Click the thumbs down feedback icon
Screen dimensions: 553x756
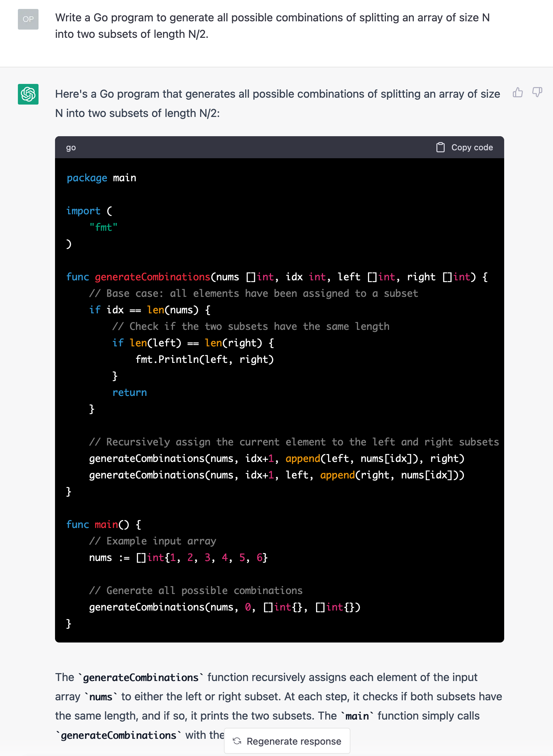click(537, 93)
